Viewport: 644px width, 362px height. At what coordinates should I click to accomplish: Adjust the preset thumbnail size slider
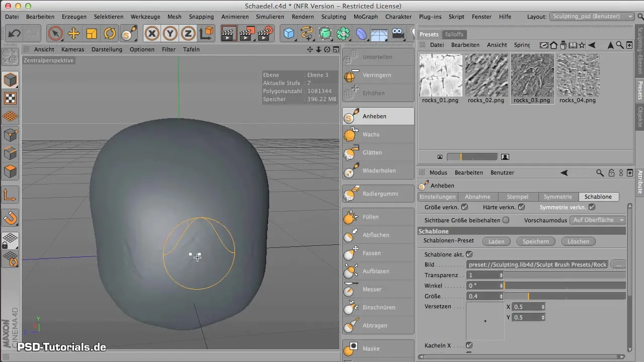click(x=472, y=157)
